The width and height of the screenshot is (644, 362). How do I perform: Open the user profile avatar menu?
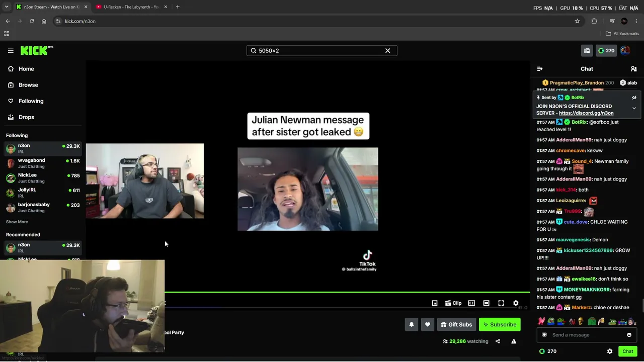click(x=625, y=51)
